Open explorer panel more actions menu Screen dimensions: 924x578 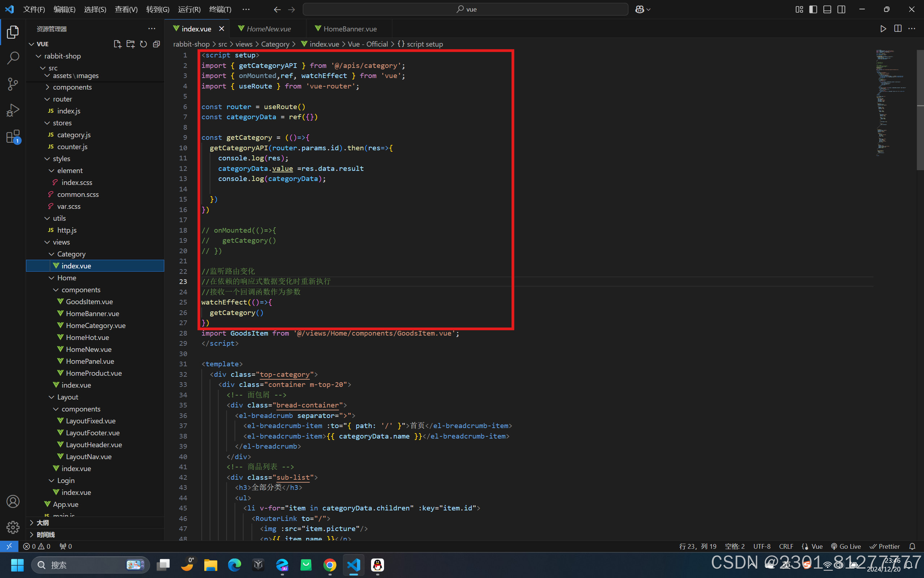click(152, 29)
